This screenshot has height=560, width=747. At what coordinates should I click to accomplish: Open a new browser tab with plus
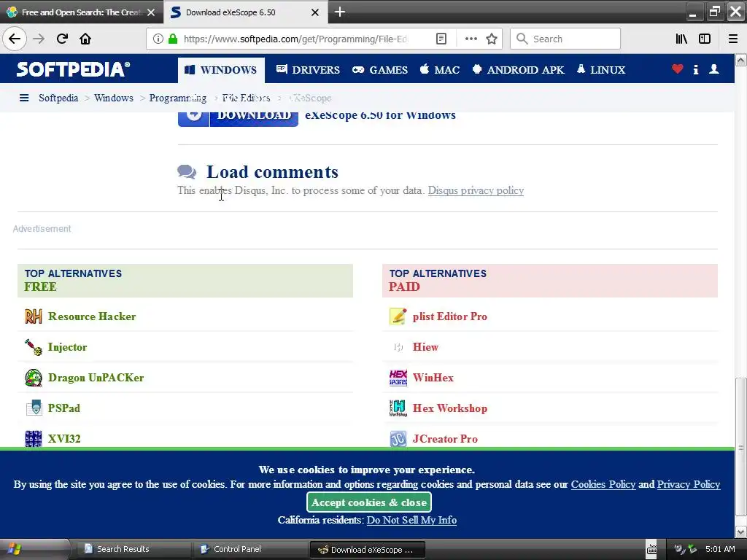point(340,12)
